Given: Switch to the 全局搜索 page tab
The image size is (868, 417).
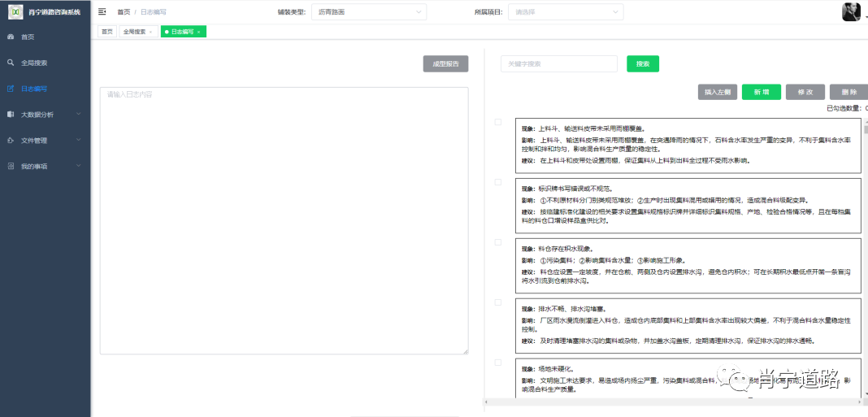Looking at the screenshot, I should tap(138, 33).
